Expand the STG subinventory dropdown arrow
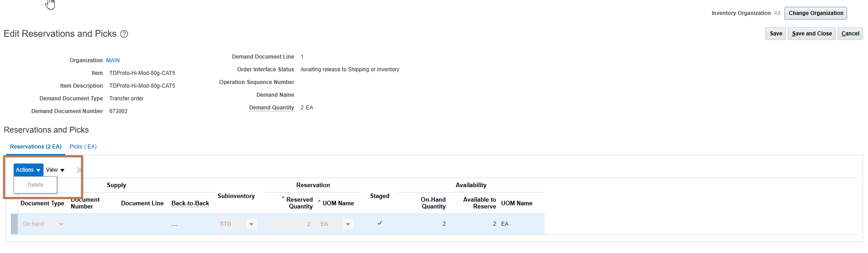This screenshot has height=253, width=868. 252,224
